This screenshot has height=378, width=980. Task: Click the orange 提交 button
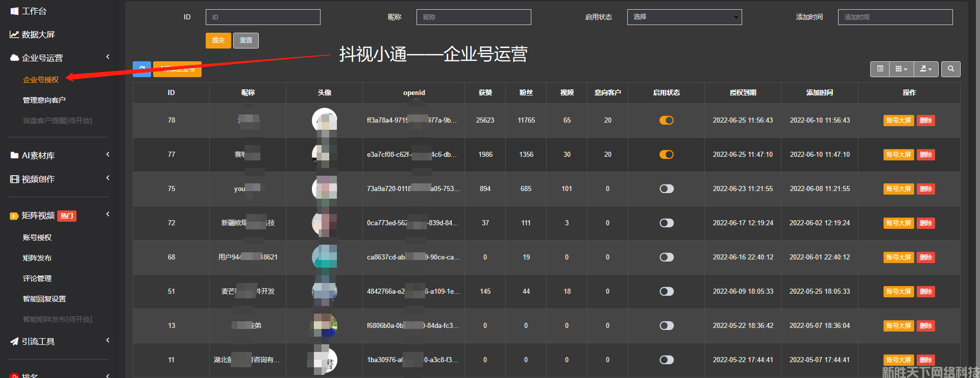pos(218,40)
